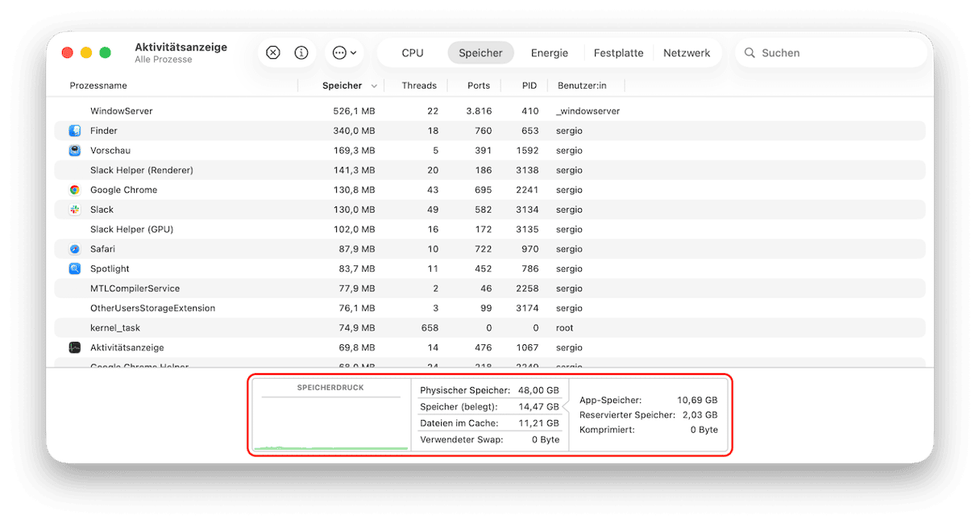Screen dimensions: 980x524
Task: Click the Safari compass icon
Action: coord(74,249)
